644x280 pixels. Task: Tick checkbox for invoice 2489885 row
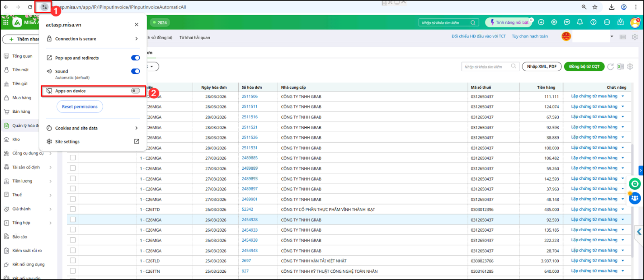pos(73,158)
